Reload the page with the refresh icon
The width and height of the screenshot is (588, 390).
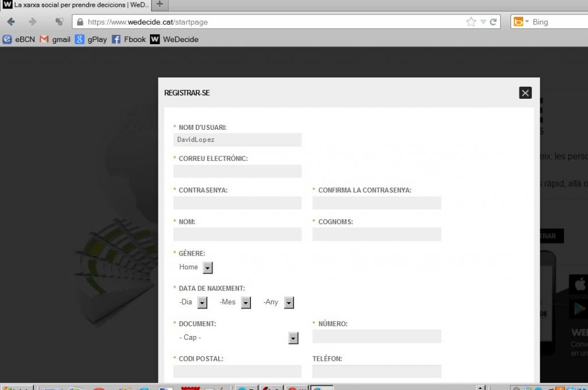click(493, 22)
